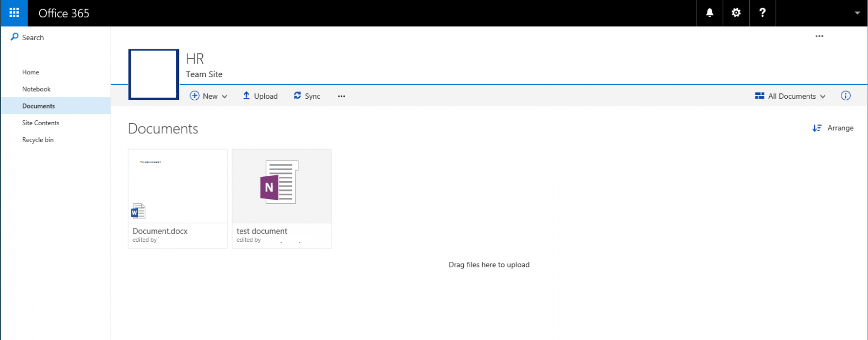The height and width of the screenshot is (340, 868).
Task: Select Documents in the left navigation
Action: pos(55,106)
